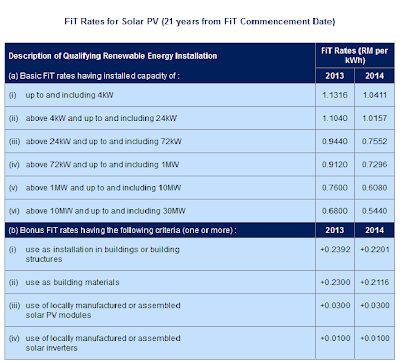Click the +0.2300 bonus value
The width and height of the screenshot is (400, 361).
tap(335, 282)
